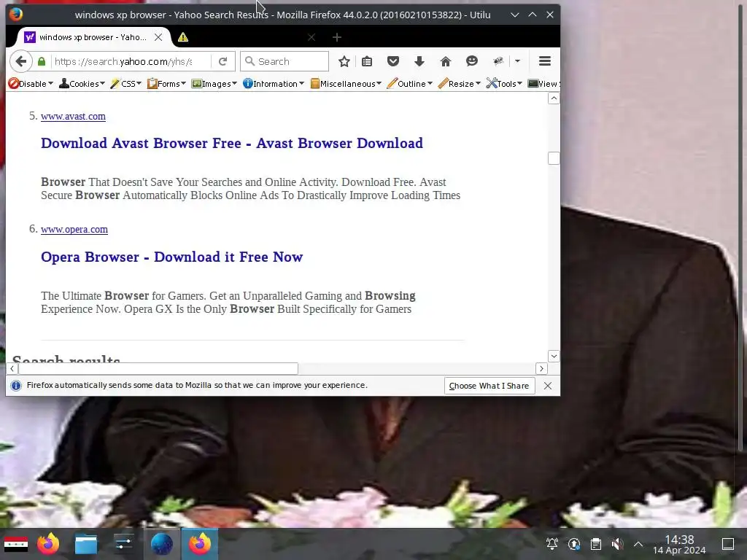The image size is (747, 560).
Task: Click the show desktop button in taskbar
Action: [x=728, y=544]
